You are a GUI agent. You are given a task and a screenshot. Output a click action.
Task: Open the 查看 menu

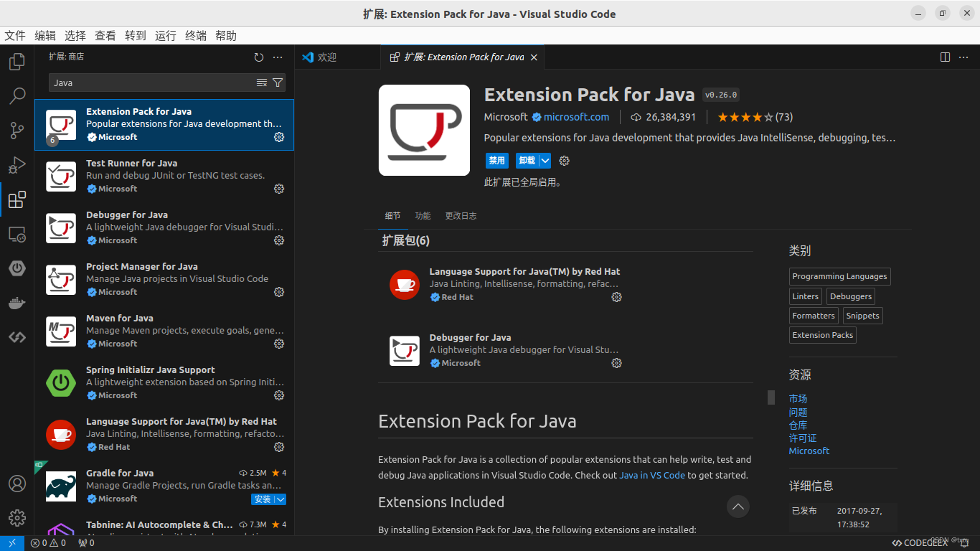pyautogui.click(x=105, y=36)
